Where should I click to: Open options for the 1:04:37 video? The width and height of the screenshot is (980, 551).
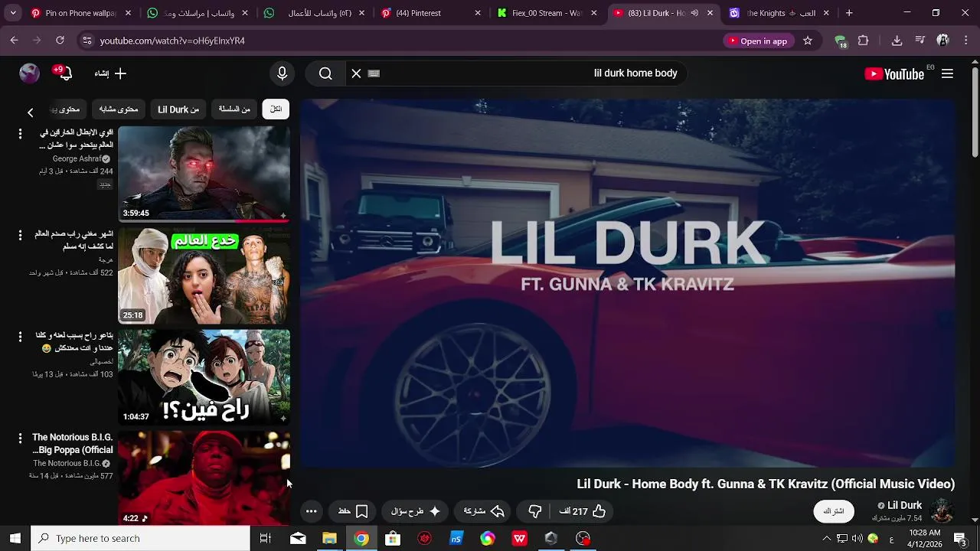point(21,337)
